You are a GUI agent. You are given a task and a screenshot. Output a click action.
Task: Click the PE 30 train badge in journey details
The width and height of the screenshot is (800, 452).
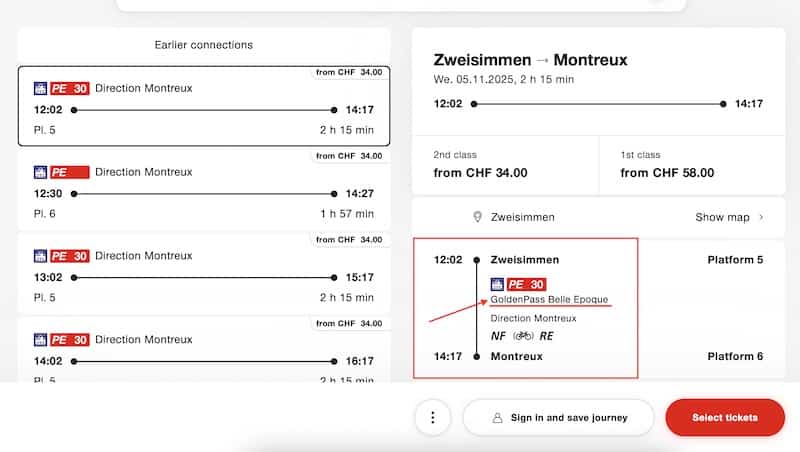pyautogui.click(x=526, y=284)
